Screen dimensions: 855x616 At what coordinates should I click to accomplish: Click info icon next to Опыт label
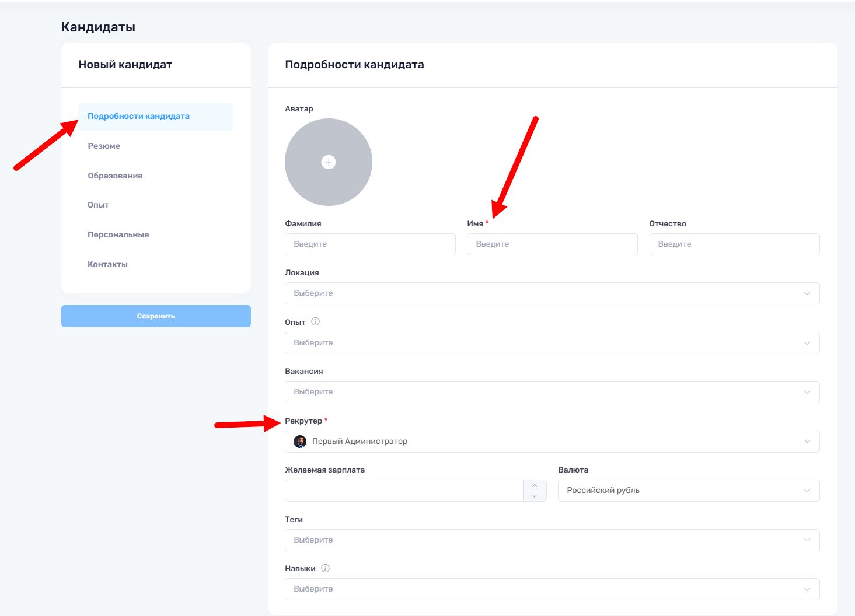(x=315, y=321)
